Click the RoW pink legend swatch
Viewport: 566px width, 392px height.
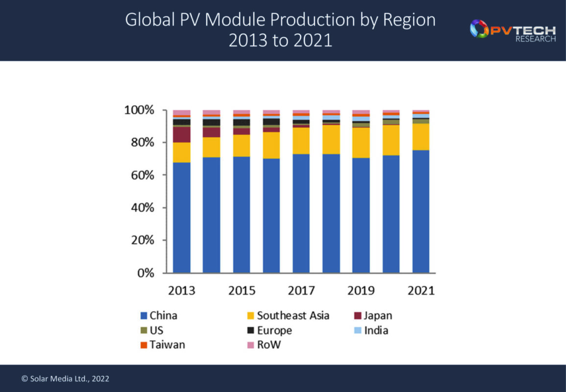coord(252,344)
